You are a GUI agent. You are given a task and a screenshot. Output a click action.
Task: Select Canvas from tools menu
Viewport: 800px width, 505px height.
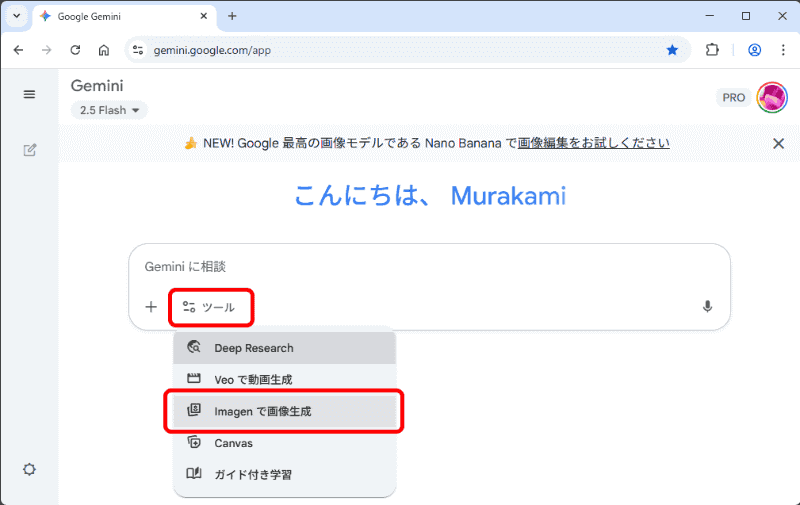pos(285,443)
